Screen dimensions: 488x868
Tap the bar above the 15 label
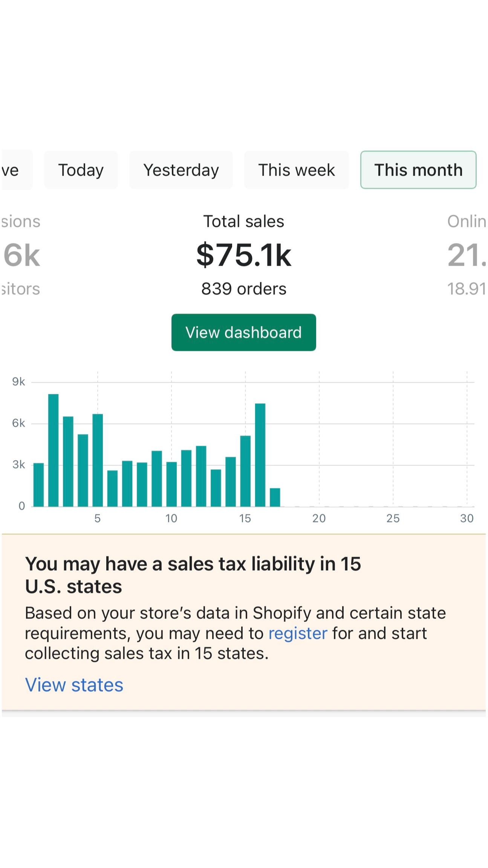[x=245, y=471]
